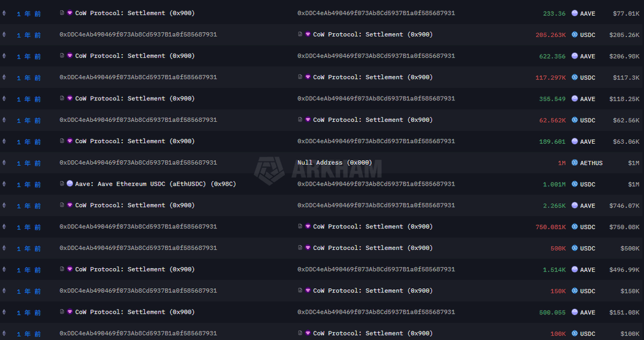Viewport: 644px width, 340px height.
Task: Click the CoW Protocol logo in the 233.36 AAVE row
Action: pyautogui.click(x=70, y=13)
